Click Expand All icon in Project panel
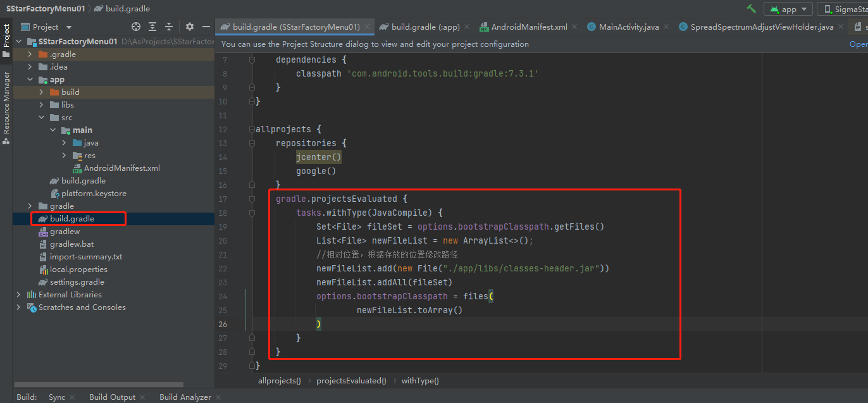 click(152, 27)
